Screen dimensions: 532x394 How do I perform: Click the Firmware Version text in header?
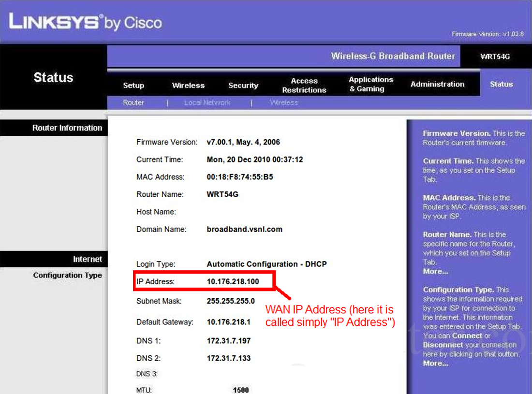click(488, 34)
